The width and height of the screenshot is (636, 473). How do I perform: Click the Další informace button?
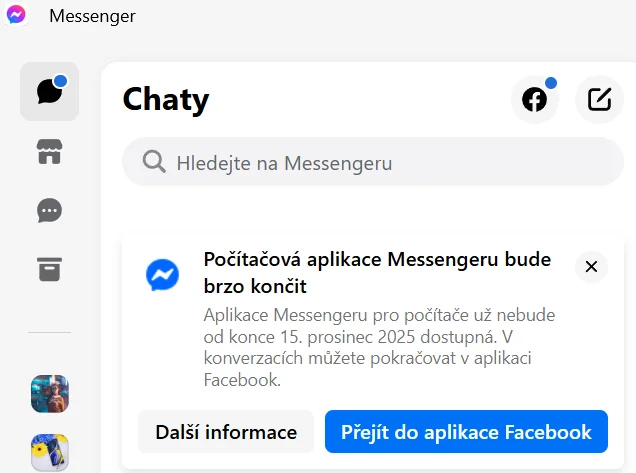point(226,432)
